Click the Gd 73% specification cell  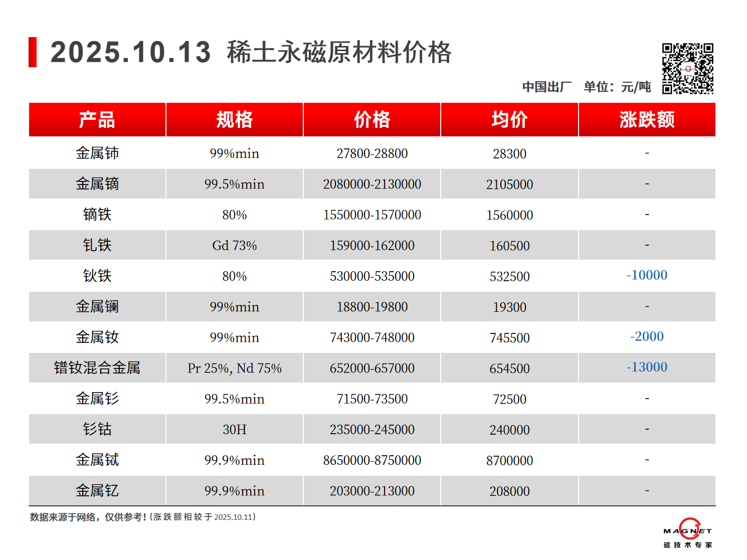(x=235, y=246)
